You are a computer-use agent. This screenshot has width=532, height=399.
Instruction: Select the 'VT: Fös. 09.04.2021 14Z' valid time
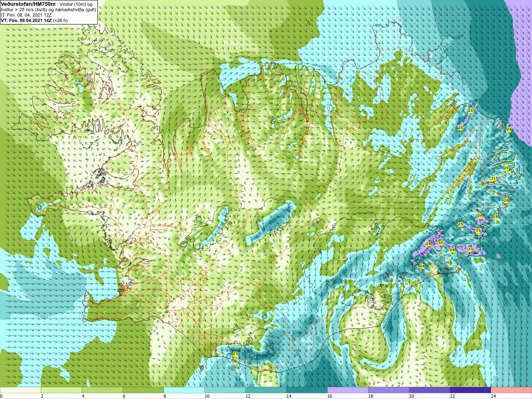pos(26,20)
